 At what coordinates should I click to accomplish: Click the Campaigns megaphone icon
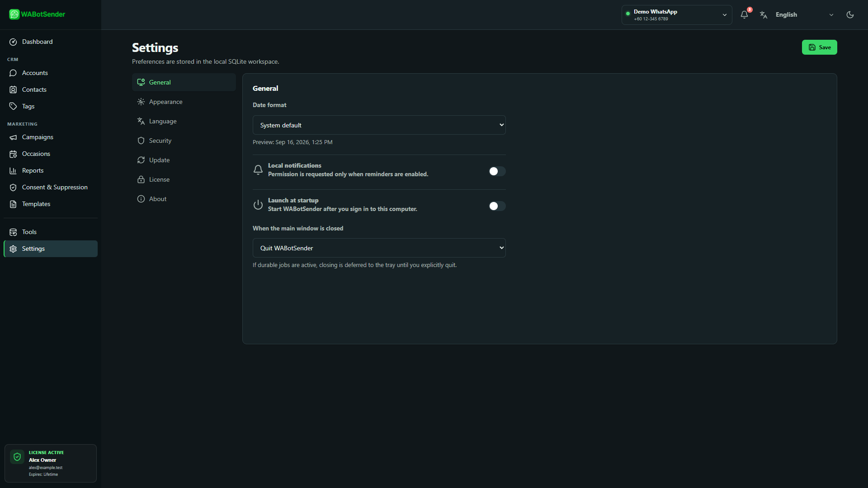(13, 137)
